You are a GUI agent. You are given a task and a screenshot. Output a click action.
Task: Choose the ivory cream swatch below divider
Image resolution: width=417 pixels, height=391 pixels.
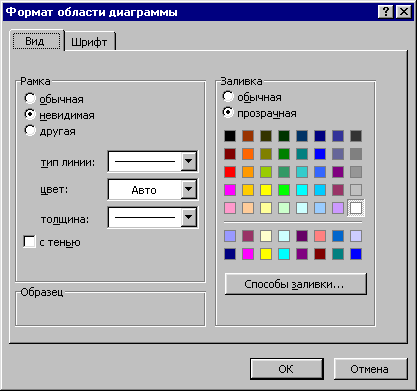266,236
